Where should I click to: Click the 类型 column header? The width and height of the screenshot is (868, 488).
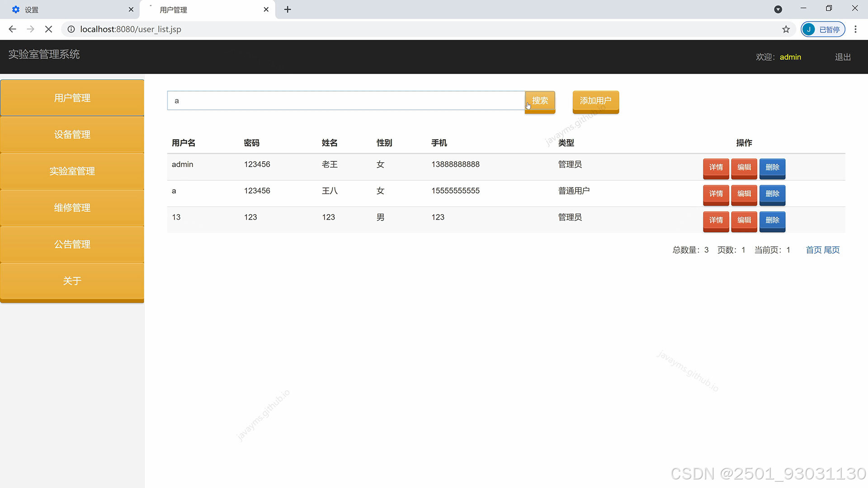(x=566, y=143)
